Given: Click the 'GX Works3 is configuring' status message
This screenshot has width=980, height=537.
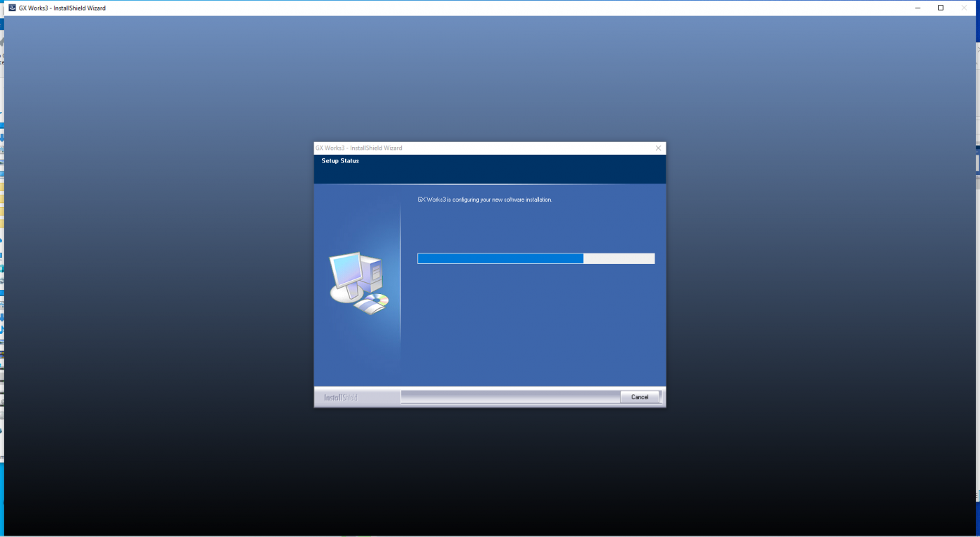Looking at the screenshot, I should point(484,200).
